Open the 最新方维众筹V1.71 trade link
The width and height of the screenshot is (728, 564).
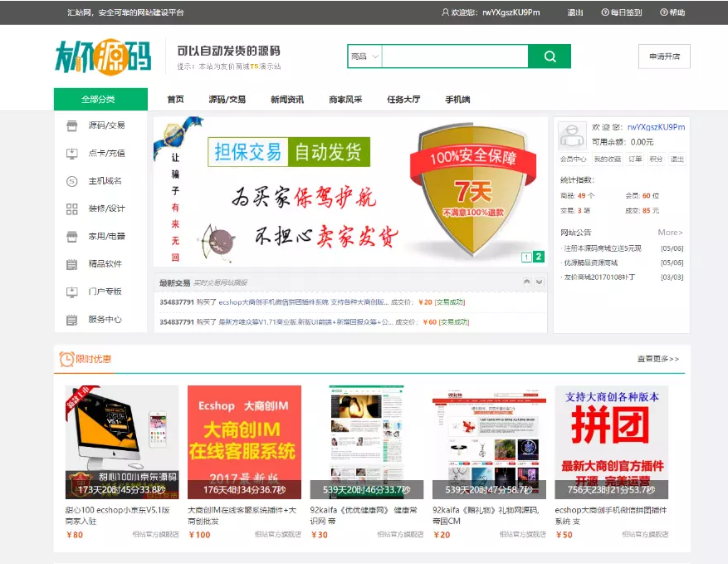(x=305, y=322)
